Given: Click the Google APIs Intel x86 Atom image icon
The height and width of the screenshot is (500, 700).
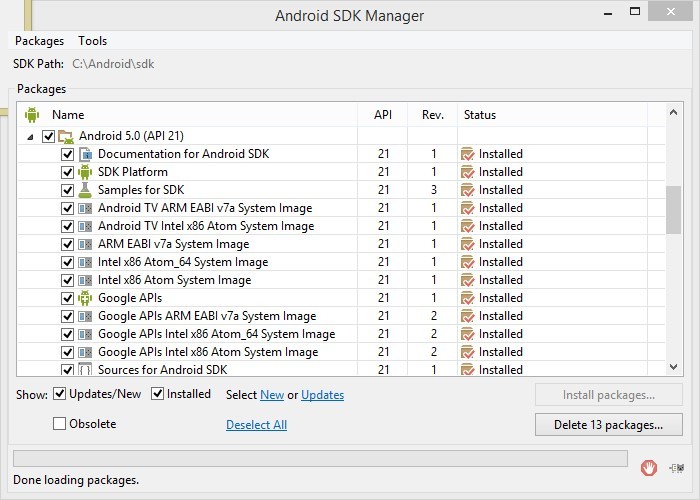Looking at the screenshot, I should pyautogui.click(x=85, y=352).
